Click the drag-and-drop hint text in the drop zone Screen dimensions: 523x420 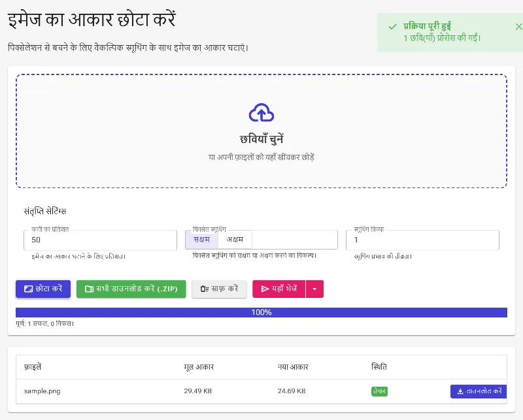pyautogui.click(x=261, y=157)
